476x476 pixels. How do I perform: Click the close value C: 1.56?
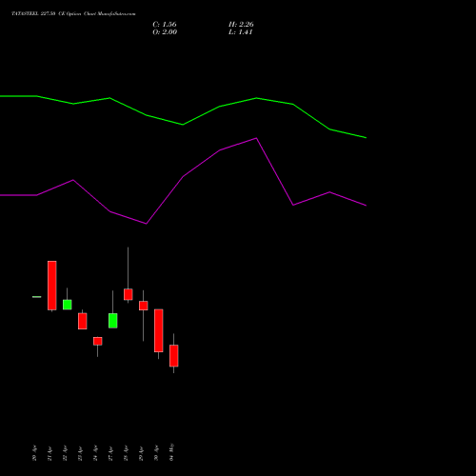coord(165,25)
